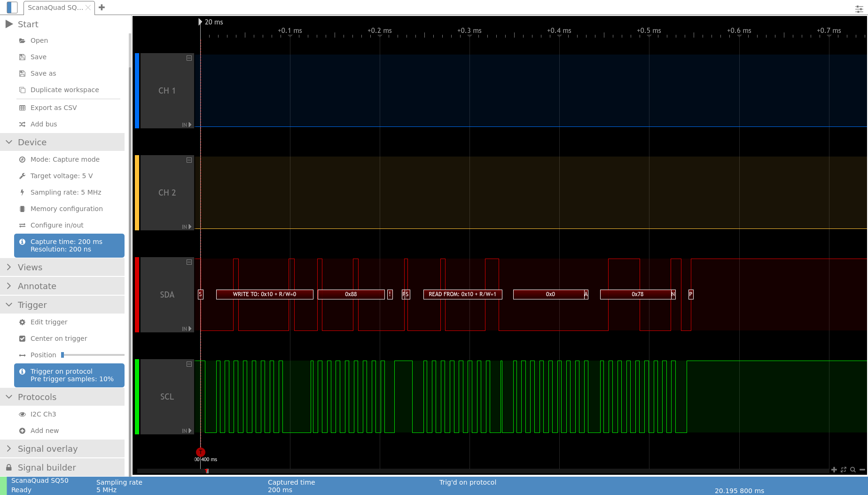The image size is (868, 495).
Task: Close the ScanaQuad SQ... tab
Action: pos(88,8)
